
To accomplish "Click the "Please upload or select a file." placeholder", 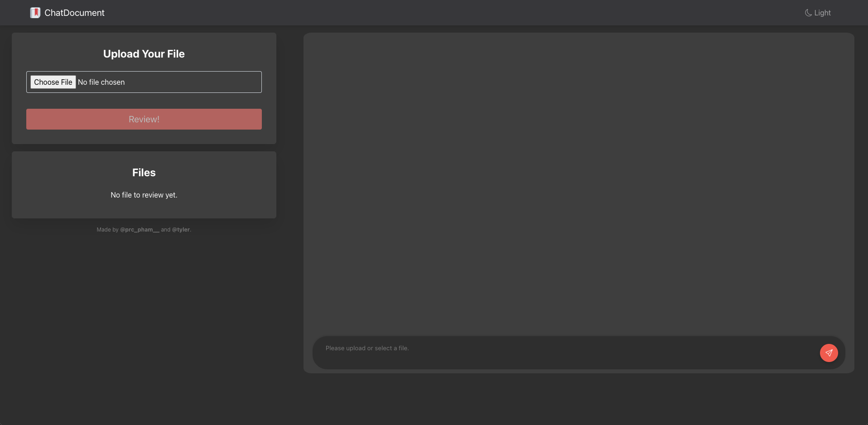I will [x=367, y=348].
